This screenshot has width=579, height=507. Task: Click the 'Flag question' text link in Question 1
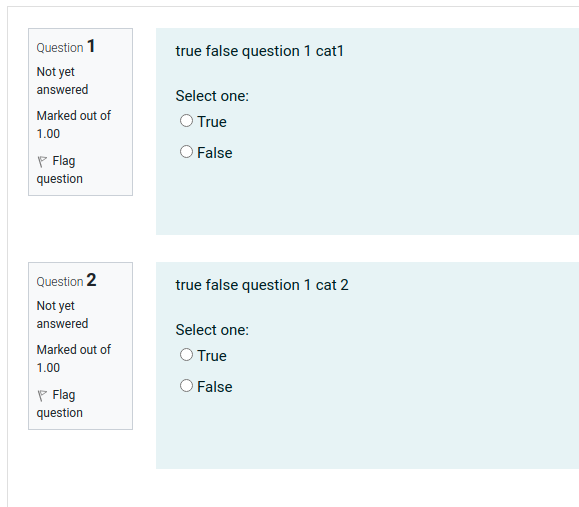[x=59, y=170]
